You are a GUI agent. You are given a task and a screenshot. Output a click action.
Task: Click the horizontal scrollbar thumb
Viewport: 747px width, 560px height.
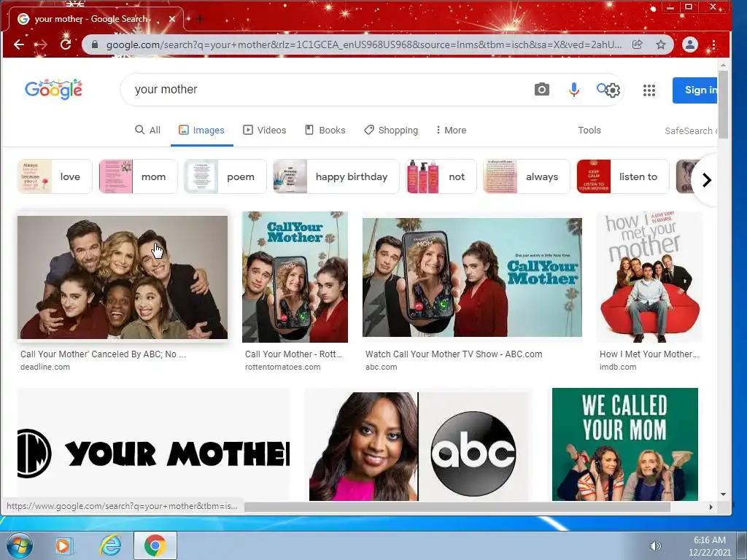[x=457, y=507]
